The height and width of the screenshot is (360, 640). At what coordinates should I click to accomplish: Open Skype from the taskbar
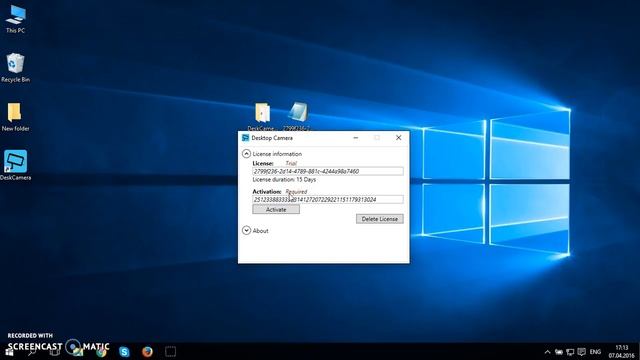point(124,351)
